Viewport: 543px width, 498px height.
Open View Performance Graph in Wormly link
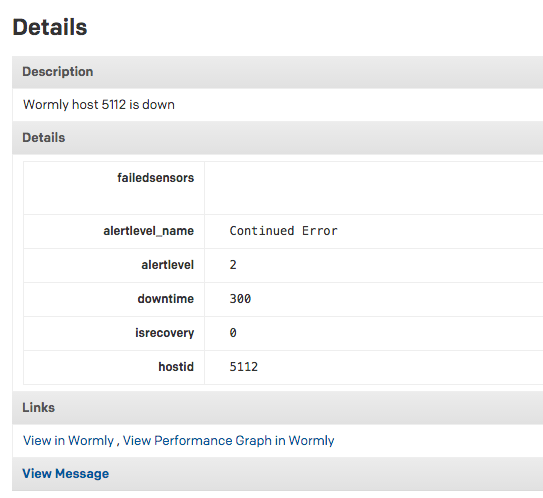pyautogui.click(x=229, y=441)
